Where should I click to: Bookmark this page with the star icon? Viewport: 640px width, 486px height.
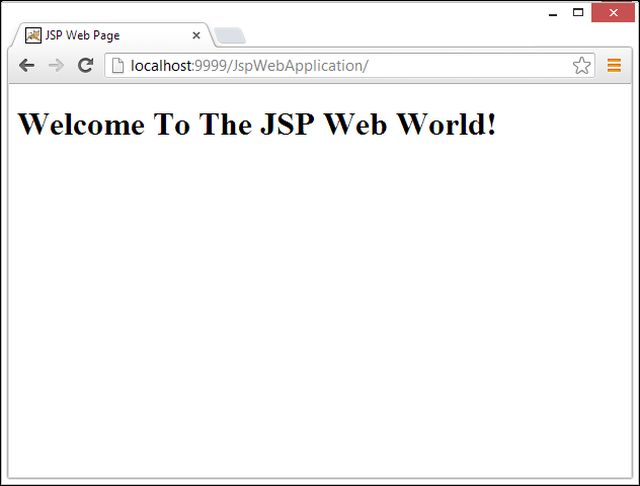click(x=582, y=65)
